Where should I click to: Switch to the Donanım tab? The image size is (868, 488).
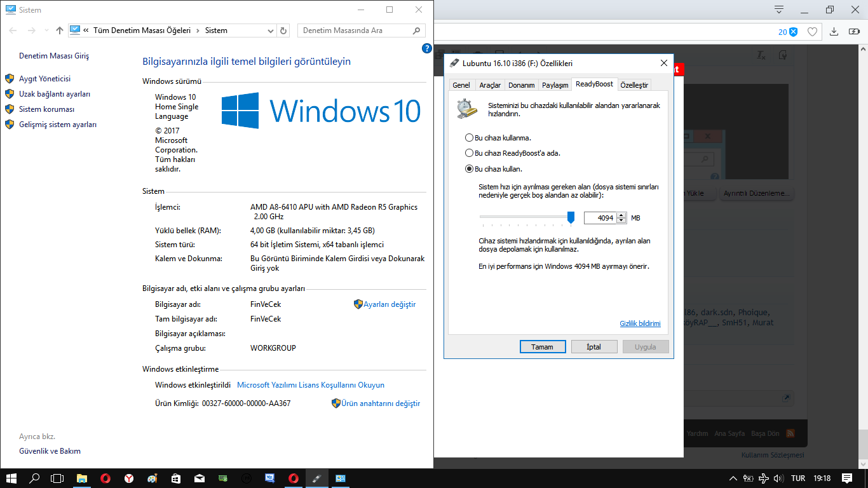tap(522, 85)
